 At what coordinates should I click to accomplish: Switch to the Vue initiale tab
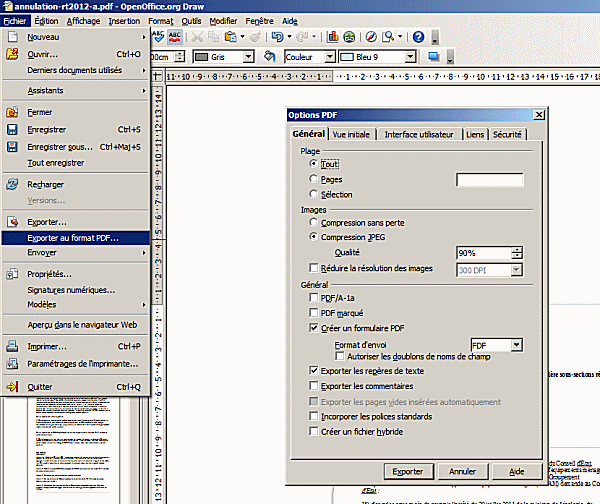351,134
